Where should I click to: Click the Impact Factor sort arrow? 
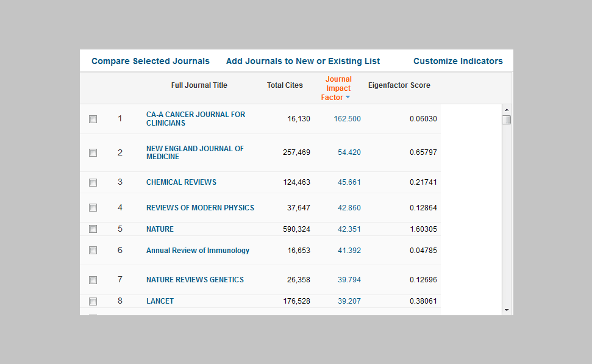coord(348,98)
